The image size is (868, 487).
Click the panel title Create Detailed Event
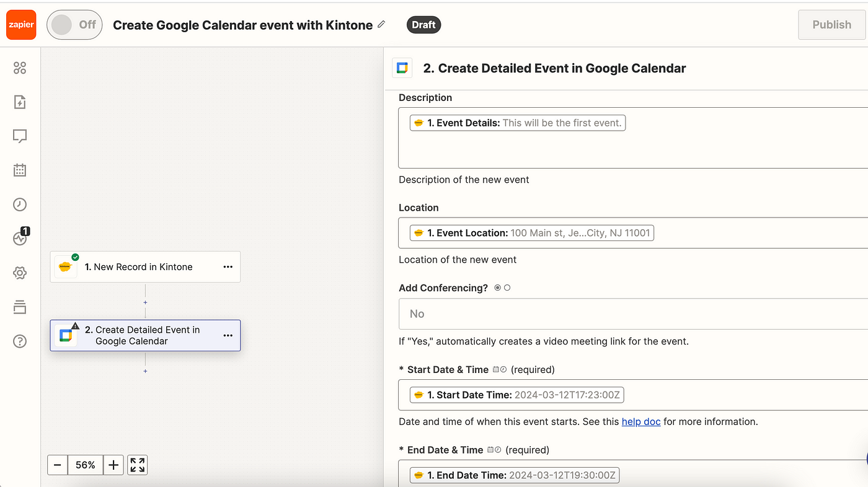554,68
